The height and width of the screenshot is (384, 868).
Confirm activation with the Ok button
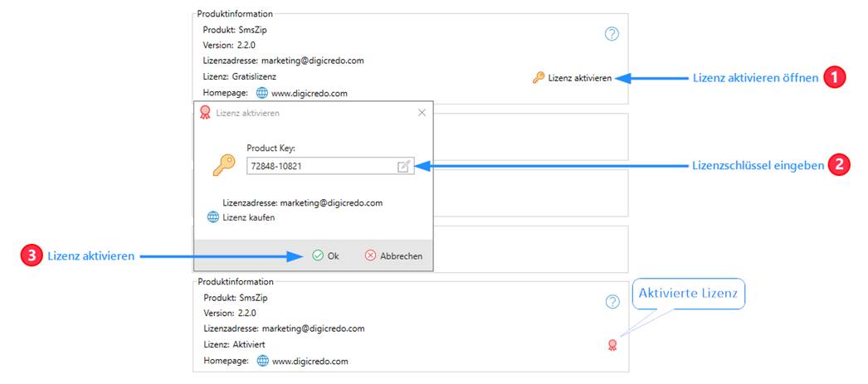click(x=325, y=256)
